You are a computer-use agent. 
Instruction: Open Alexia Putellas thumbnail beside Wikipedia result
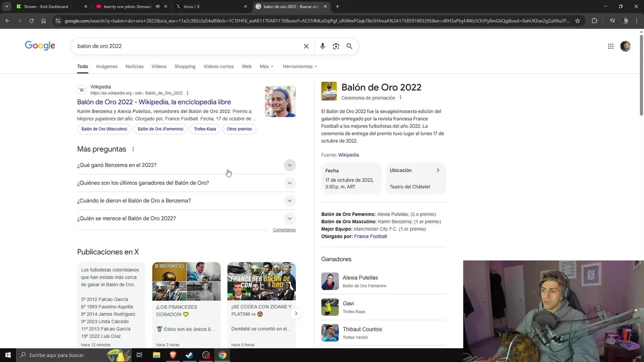coord(280,102)
